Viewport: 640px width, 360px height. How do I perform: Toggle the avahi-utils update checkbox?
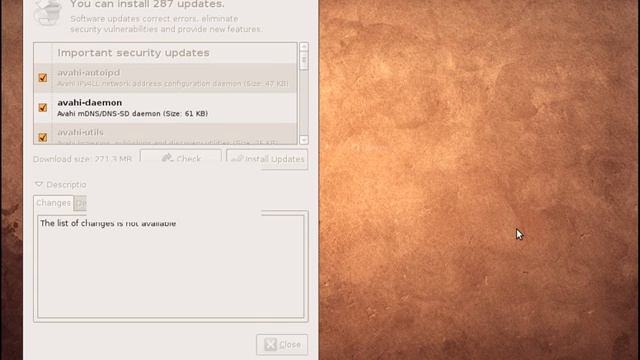tap(42, 137)
